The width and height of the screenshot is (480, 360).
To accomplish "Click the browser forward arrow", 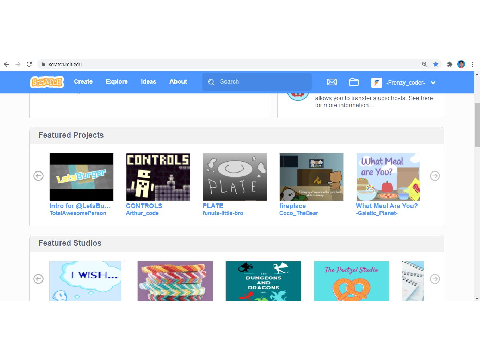I will click(x=18, y=64).
